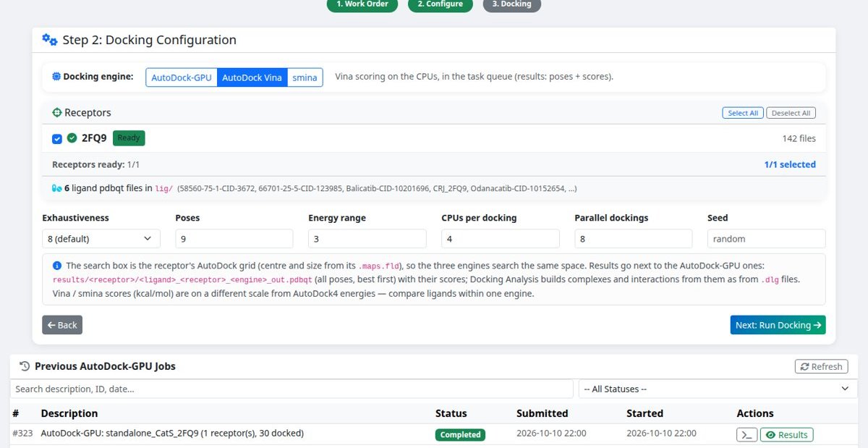868x448 pixels.
Task: Click the #323 job ID cell
Action: 21,434
